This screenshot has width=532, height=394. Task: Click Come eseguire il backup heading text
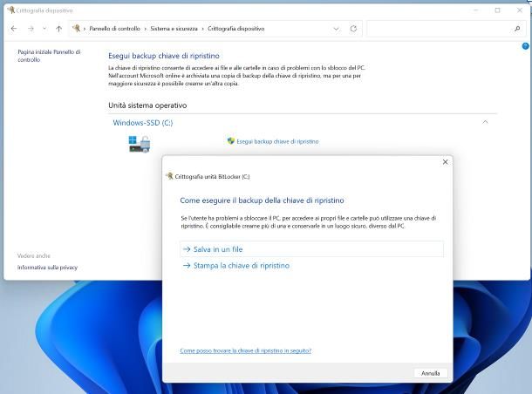point(262,200)
